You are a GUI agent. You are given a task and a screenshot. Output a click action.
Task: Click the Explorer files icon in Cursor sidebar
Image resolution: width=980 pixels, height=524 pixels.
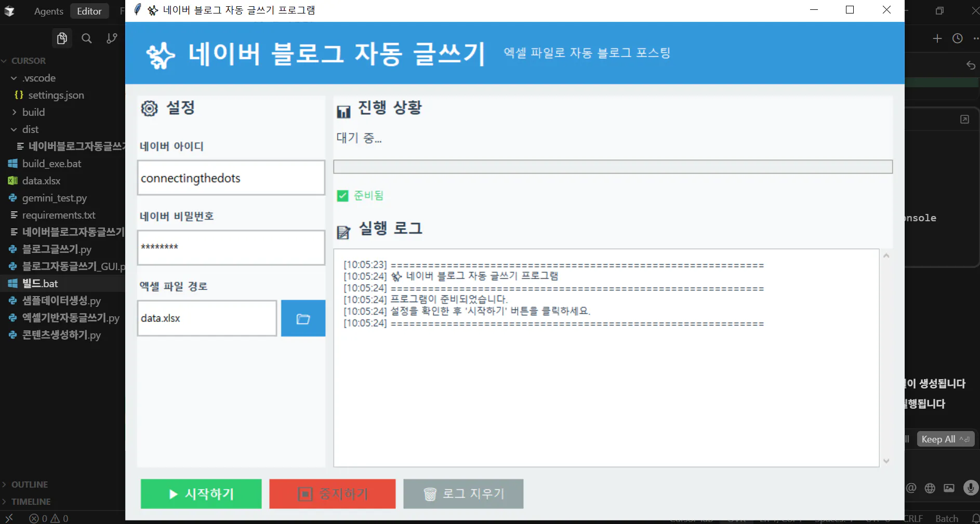pyautogui.click(x=62, y=38)
